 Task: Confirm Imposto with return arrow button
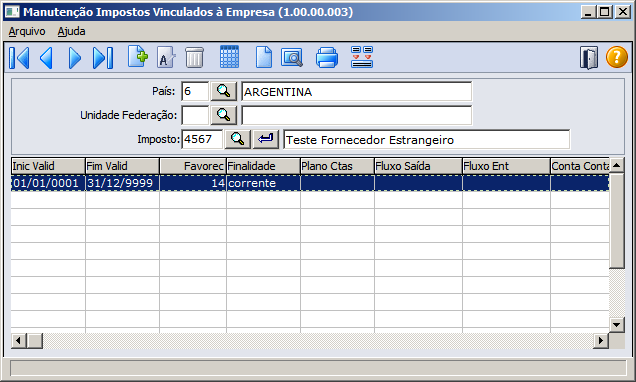(x=266, y=139)
